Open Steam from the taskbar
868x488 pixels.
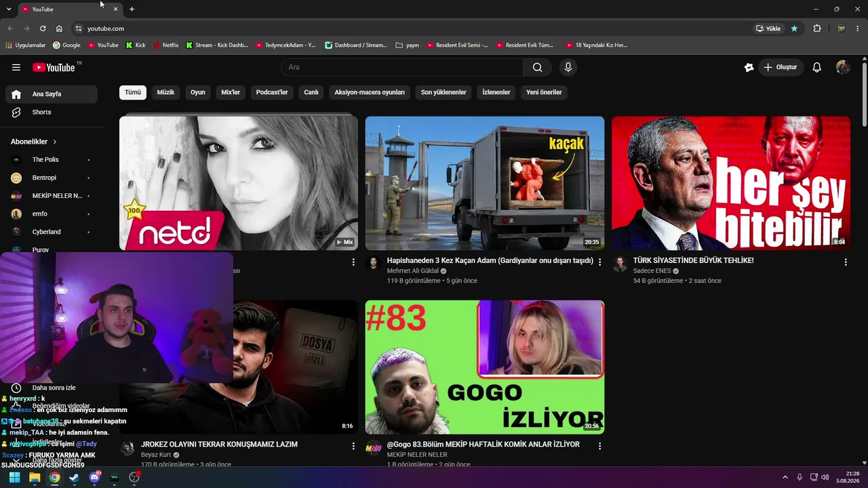[74, 477]
